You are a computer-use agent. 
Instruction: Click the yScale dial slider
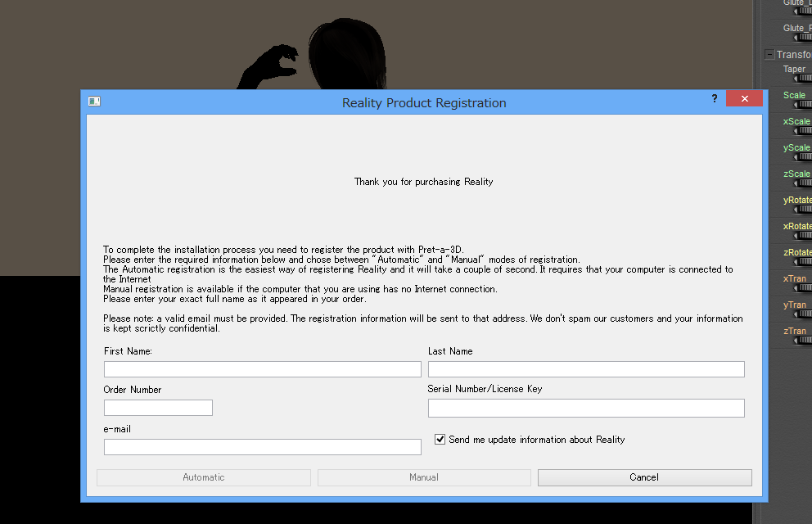click(803, 157)
